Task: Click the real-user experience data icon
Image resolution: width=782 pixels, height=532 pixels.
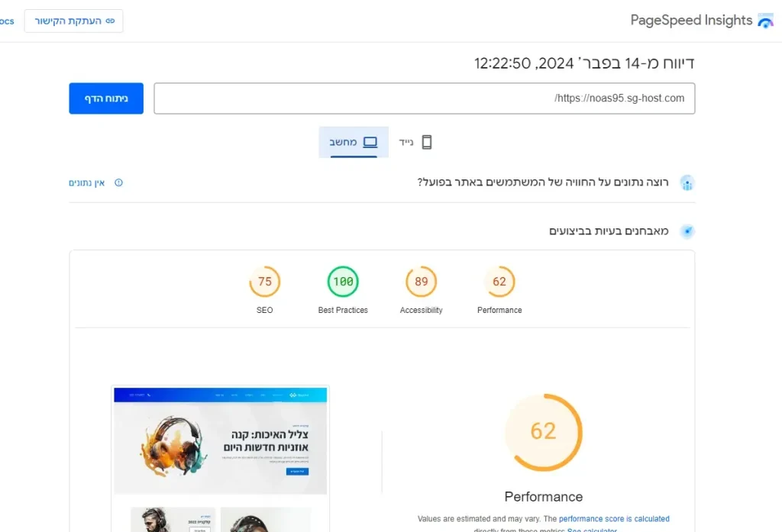Action: (x=687, y=182)
